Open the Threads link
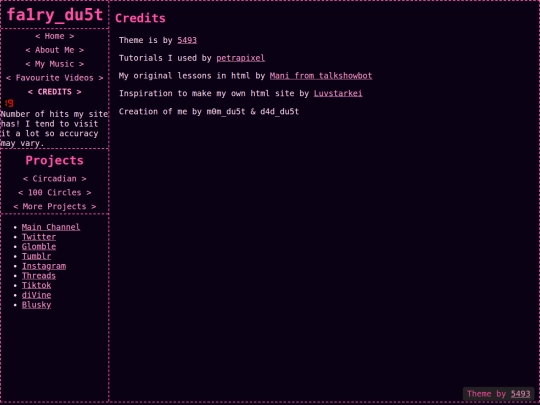The image size is (540, 405). [39, 276]
